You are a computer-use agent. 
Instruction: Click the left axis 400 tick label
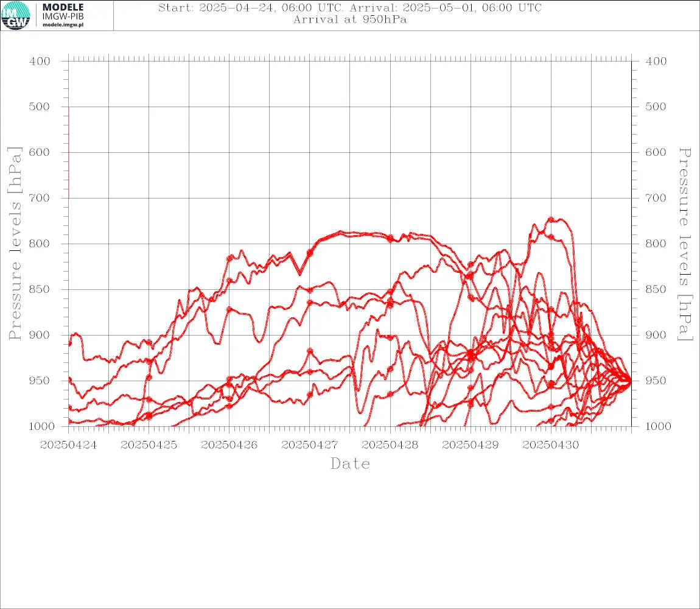pos(40,62)
